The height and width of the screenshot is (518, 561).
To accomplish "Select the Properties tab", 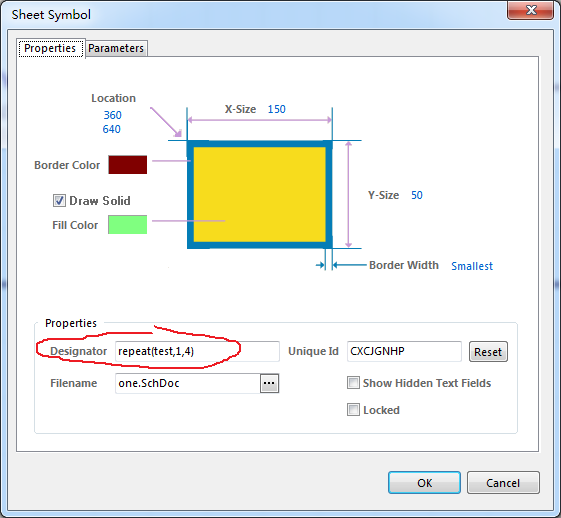I will 50,48.
